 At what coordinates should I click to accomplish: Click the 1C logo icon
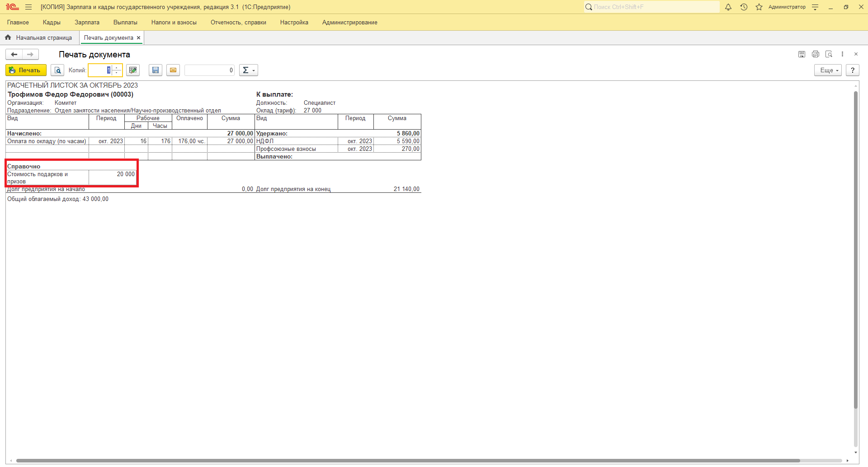(x=12, y=7)
